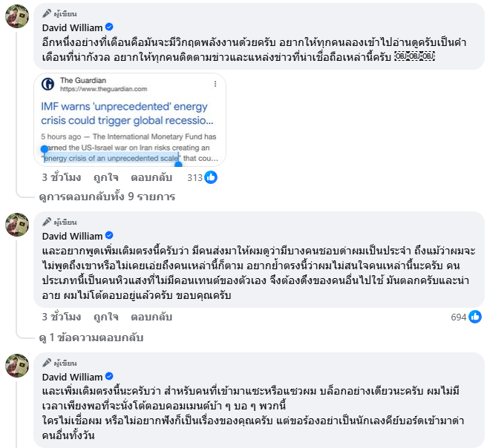Open profile avatar of second comment
Viewport: 487px width, 448px height.
(17, 224)
